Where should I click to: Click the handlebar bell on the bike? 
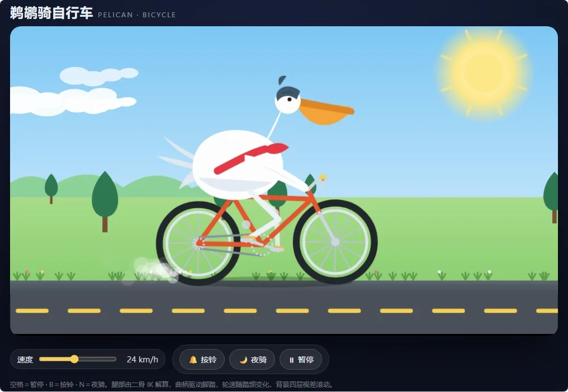[323, 178]
